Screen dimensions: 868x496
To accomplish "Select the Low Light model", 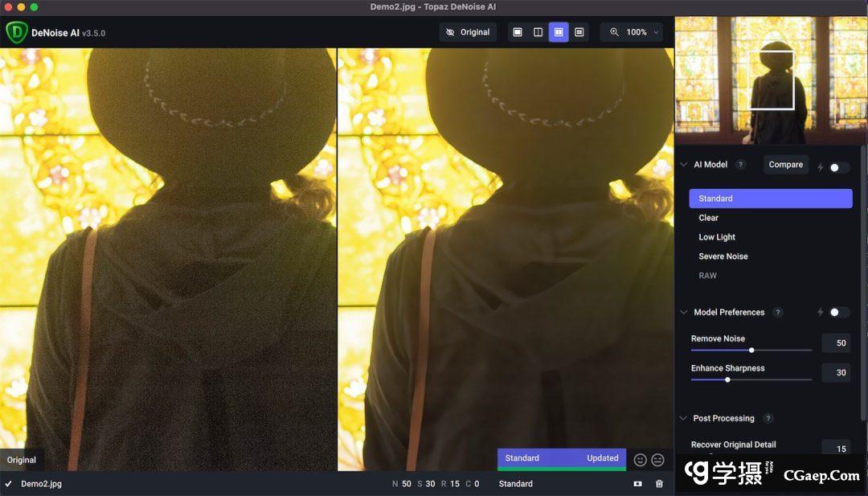I will click(x=717, y=237).
